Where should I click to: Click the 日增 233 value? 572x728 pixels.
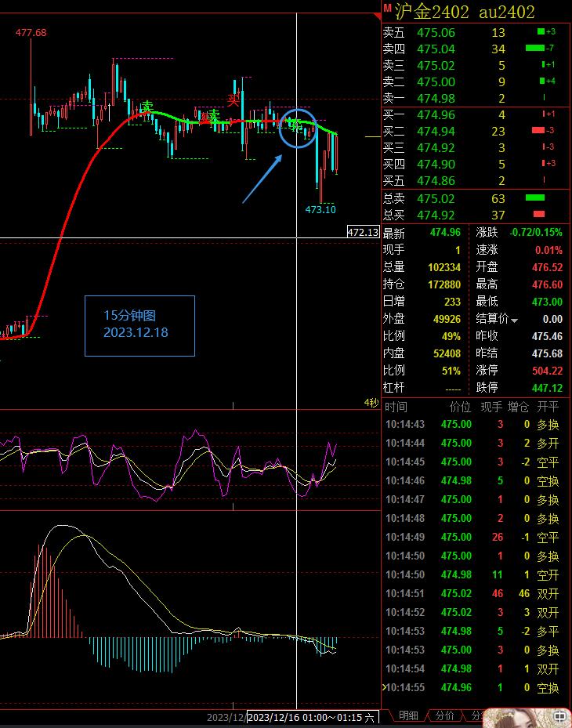tap(452, 302)
